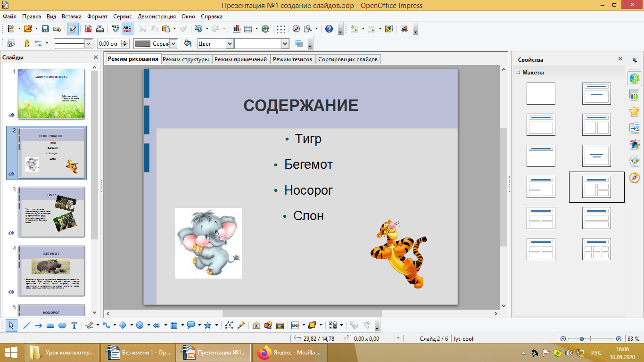Toggle the display grid
644x362 pixels.
[281, 29]
